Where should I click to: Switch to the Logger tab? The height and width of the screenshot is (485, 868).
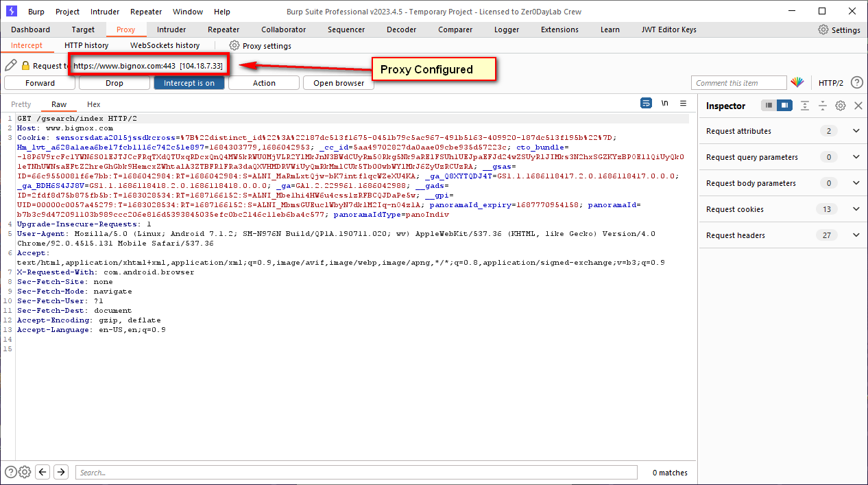pos(507,29)
